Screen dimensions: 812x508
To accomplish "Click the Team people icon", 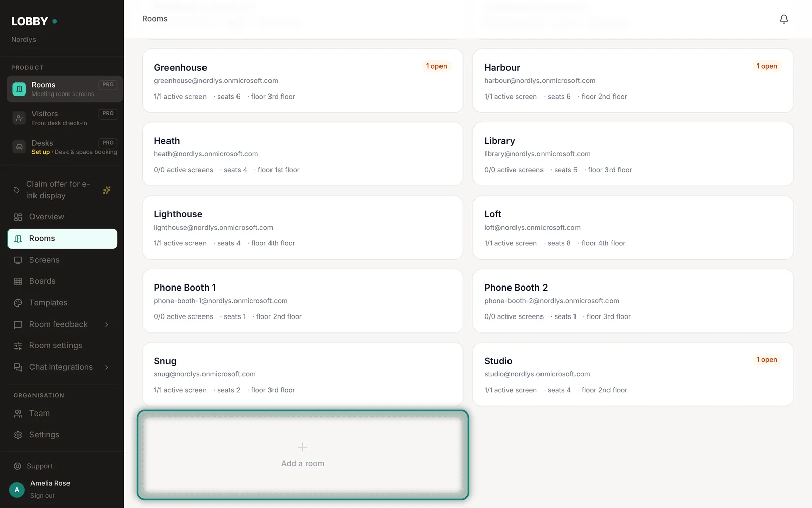I will (x=18, y=414).
